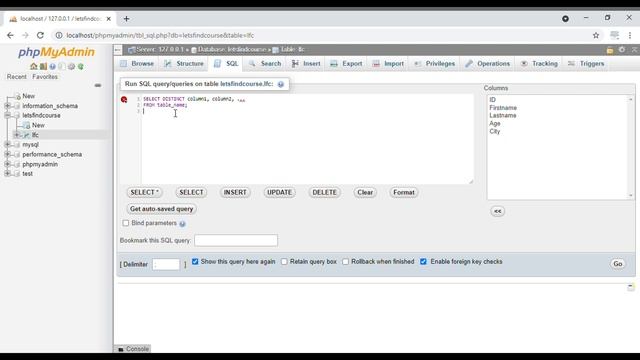Click Get auto-saved query button
Image resolution: width=640 pixels, height=360 pixels.
[162, 209]
